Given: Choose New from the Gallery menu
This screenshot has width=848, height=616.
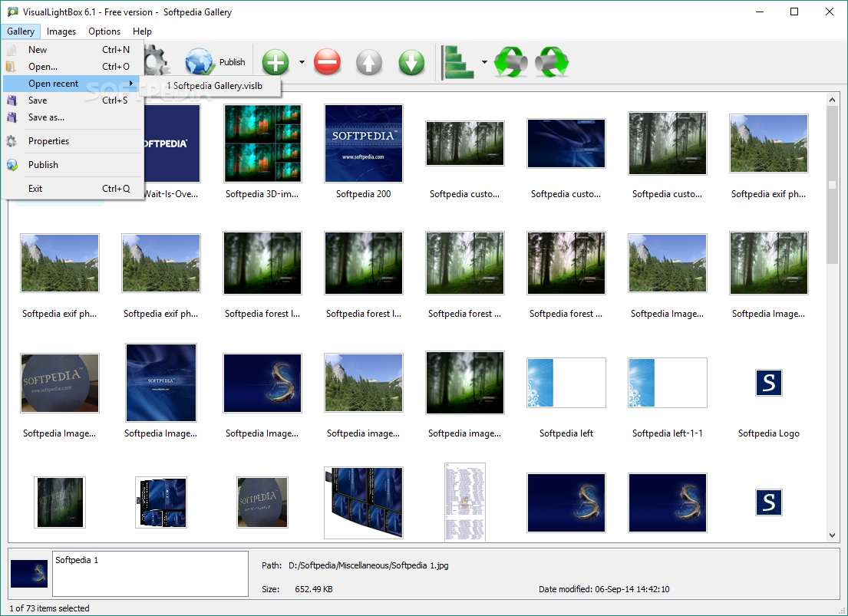Looking at the screenshot, I should [73, 50].
